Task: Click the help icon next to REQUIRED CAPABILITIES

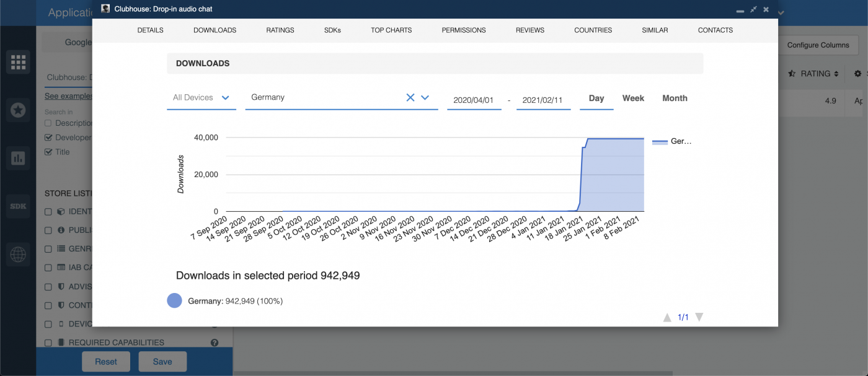Action: tap(214, 343)
